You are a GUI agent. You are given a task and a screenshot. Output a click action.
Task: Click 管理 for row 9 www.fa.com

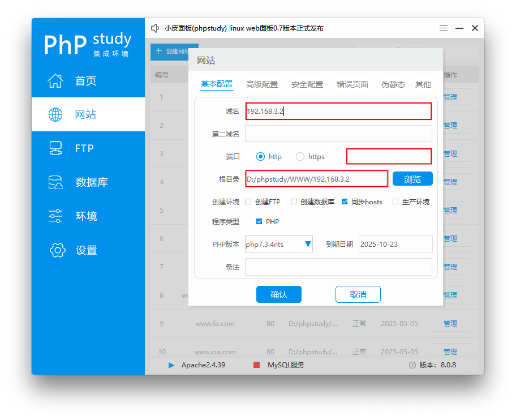pos(450,324)
